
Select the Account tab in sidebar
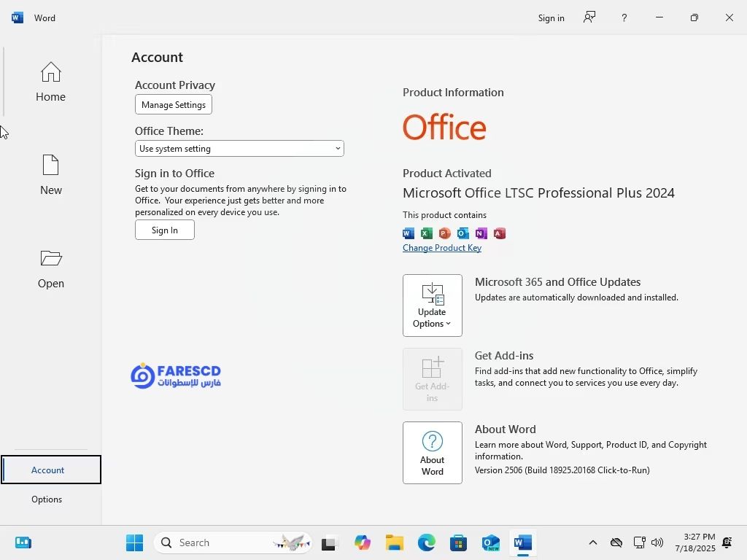pos(51,470)
